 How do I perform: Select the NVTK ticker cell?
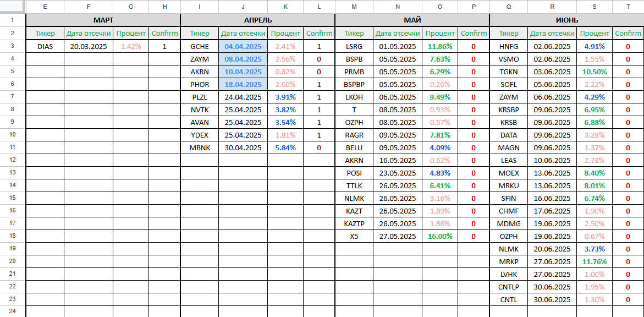point(199,110)
